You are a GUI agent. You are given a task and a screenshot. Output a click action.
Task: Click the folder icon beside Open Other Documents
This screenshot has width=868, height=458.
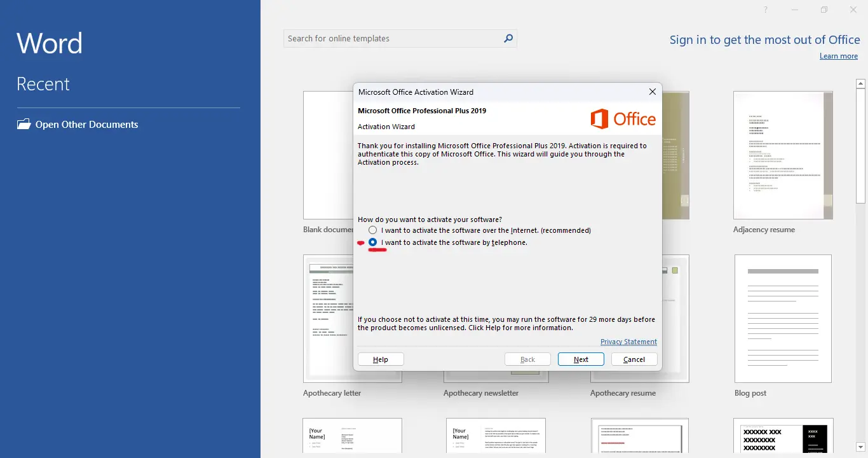coord(24,124)
